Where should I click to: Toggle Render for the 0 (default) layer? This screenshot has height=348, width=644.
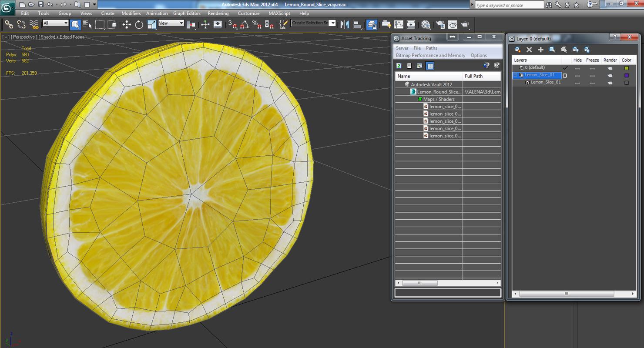[x=610, y=68]
